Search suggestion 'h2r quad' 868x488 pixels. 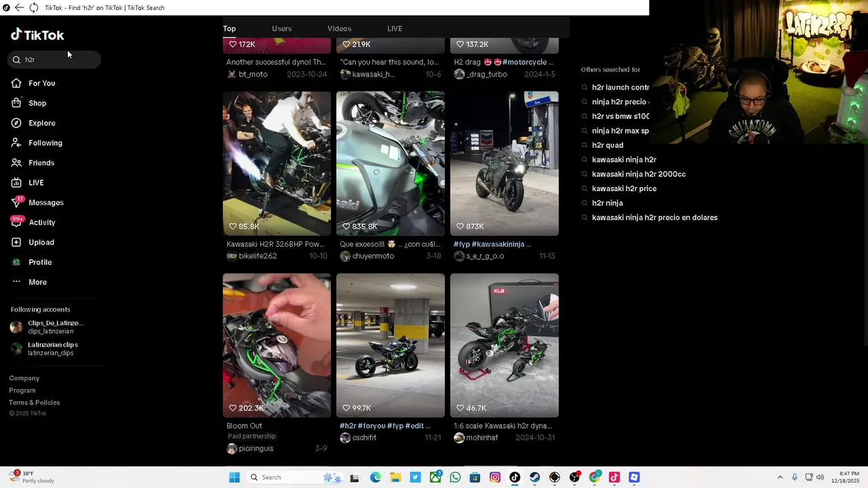tap(608, 145)
